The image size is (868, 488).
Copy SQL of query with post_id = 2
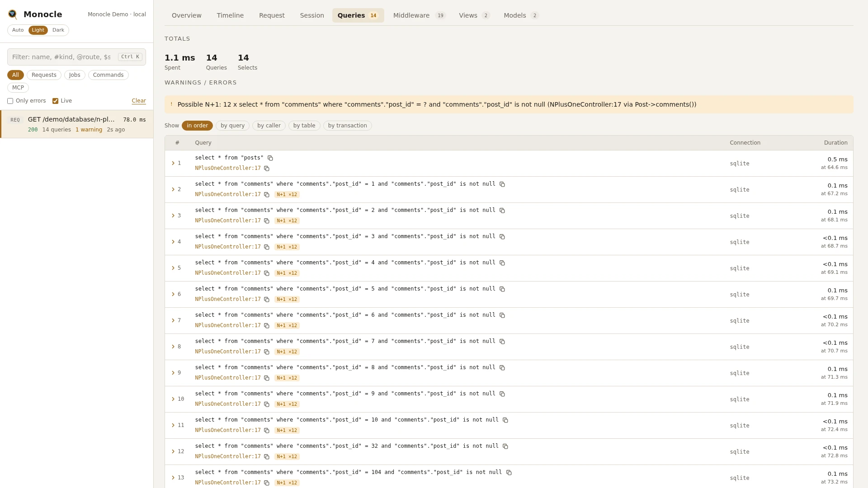[x=502, y=211]
